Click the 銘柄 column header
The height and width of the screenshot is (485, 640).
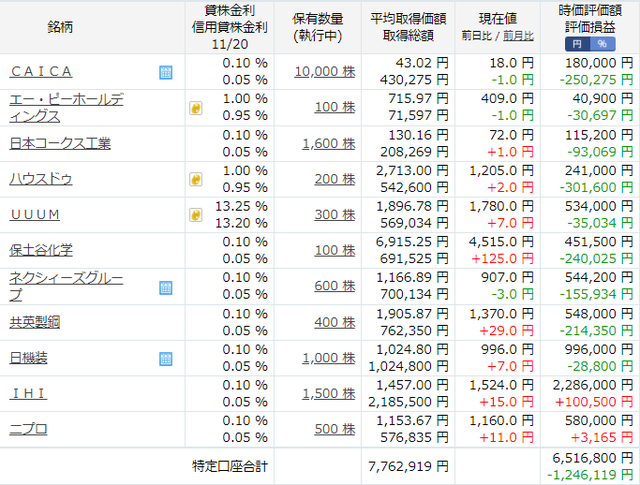point(60,27)
